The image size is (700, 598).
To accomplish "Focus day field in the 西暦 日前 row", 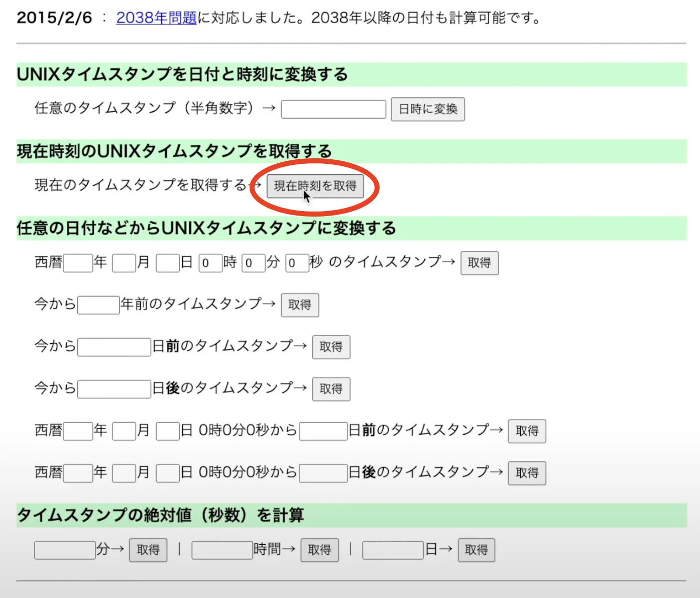I will pyautogui.click(x=168, y=431).
